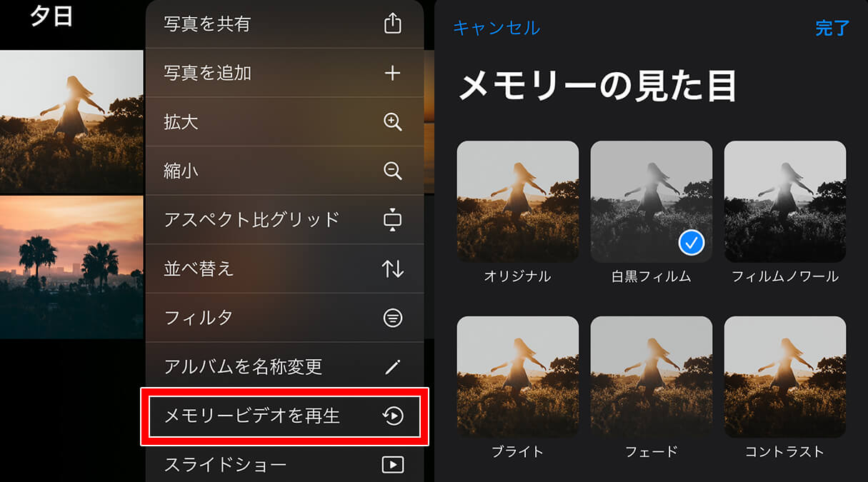868x482 pixels.
Task: Select the スライドショー menu entry
Action: point(284,465)
